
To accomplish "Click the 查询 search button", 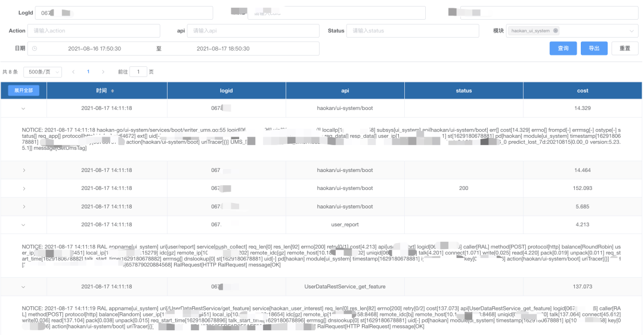I will (x=563, y=48).
